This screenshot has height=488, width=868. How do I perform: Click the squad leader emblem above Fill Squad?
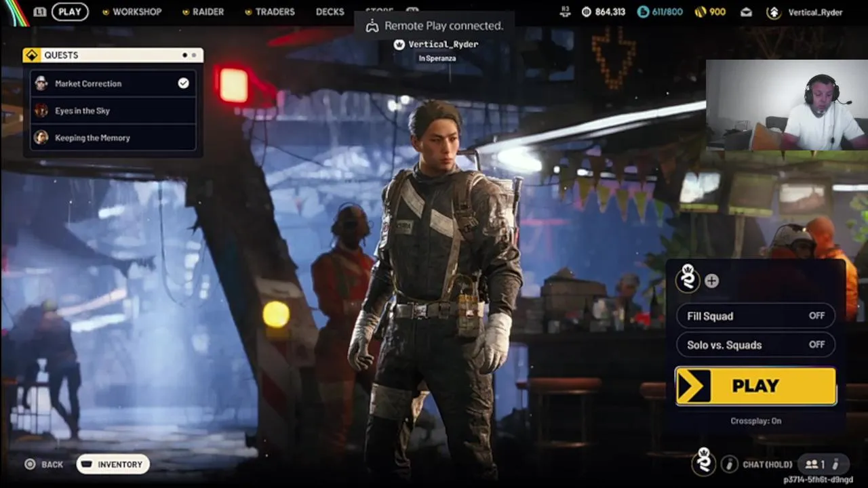pyautogui.click(x=688, y=279)
